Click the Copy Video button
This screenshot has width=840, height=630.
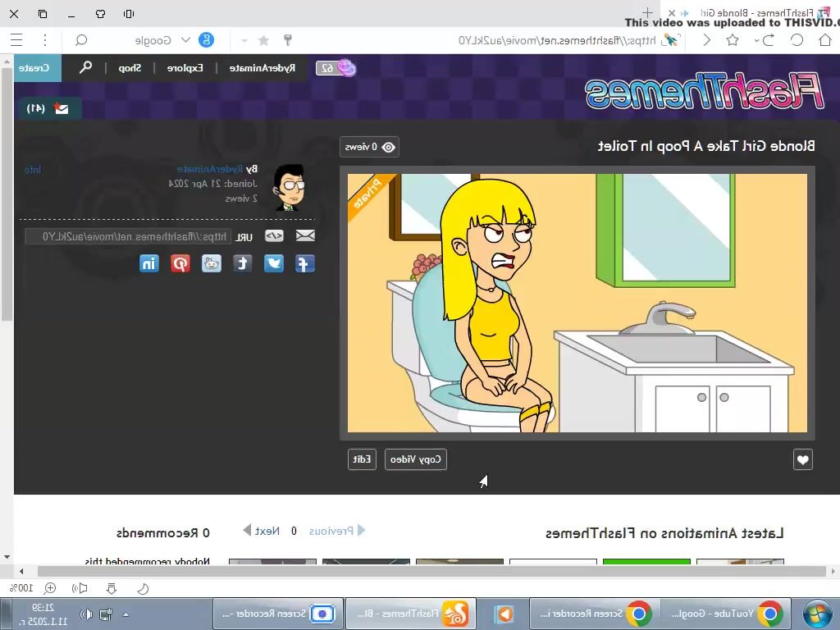pyautogui.click(x=415, y=459)
